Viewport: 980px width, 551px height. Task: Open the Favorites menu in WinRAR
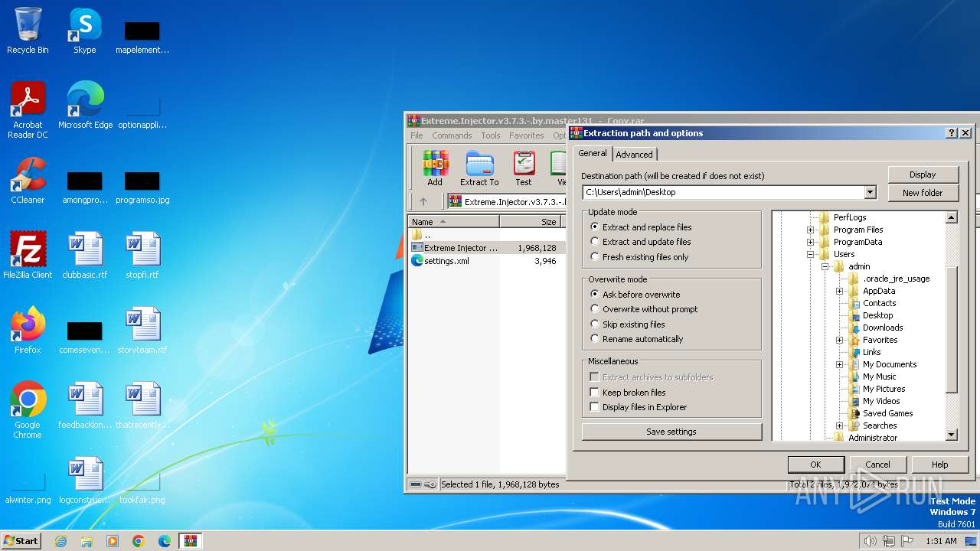point(527,135)
